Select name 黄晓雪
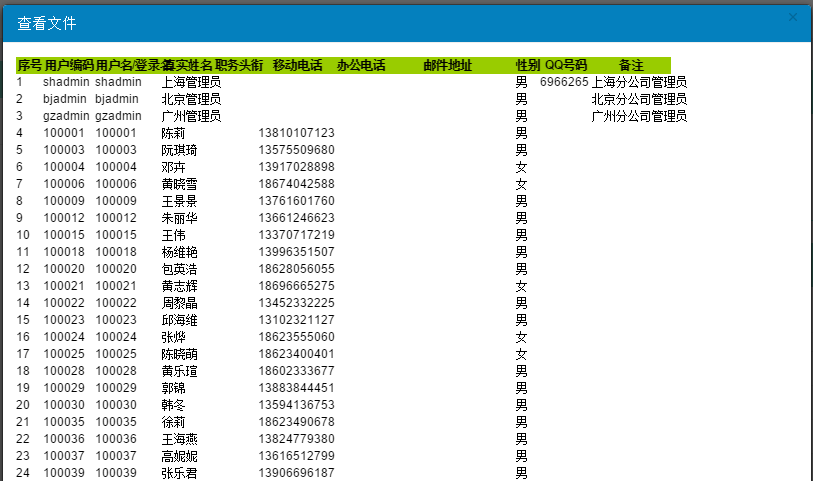 tap(179, 184)
